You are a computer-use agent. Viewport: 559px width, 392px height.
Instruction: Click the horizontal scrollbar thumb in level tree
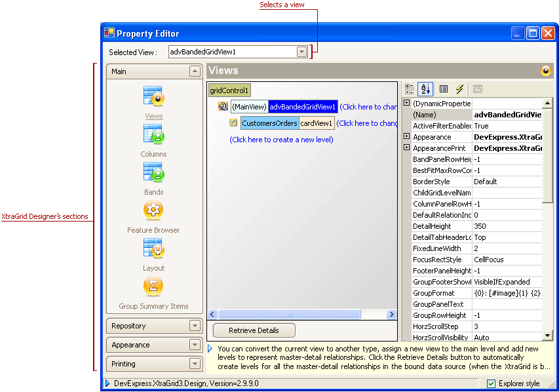(x=289, y=314)
